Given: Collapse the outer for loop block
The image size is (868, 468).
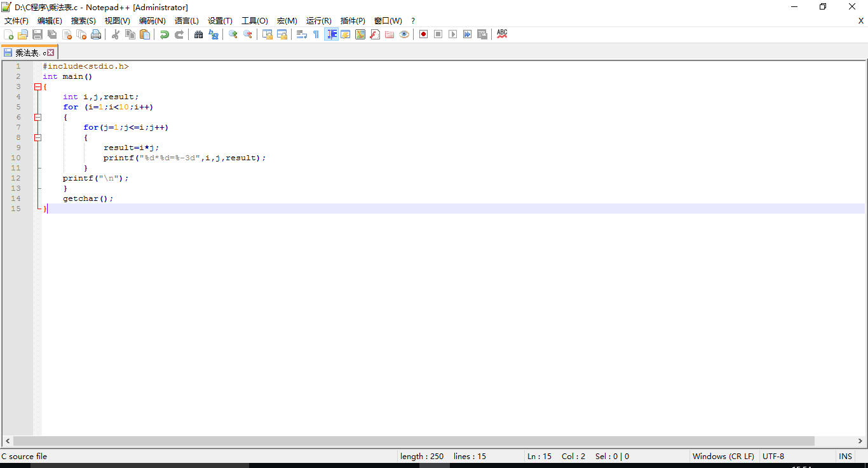Looking at the screenshot, I should click(37, 117).
